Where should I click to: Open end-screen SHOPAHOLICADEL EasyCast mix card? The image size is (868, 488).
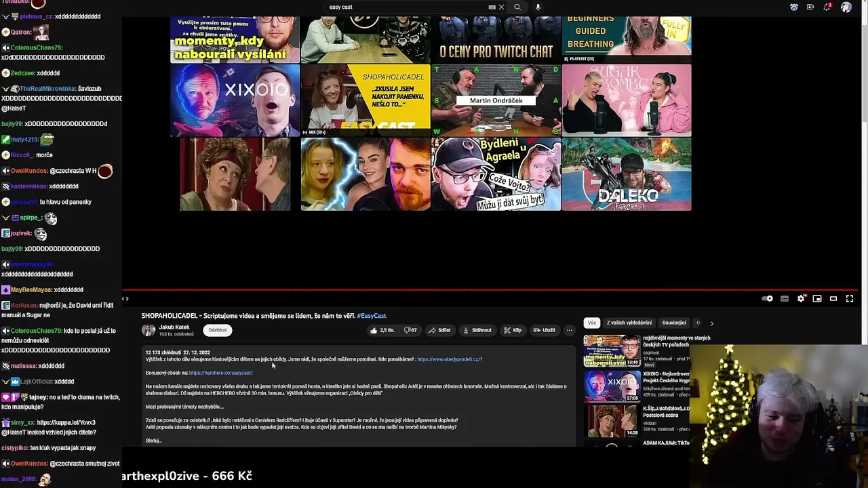366,100
